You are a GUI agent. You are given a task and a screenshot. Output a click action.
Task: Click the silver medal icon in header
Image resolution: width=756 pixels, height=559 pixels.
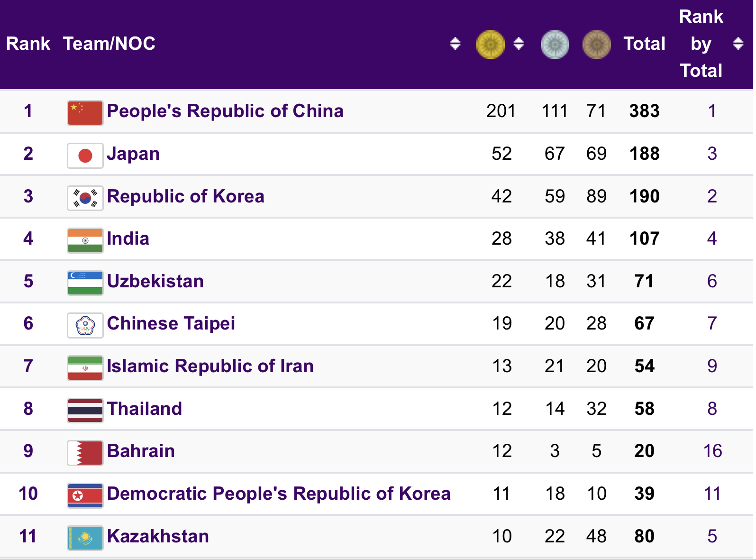click(x=555, y=44)
